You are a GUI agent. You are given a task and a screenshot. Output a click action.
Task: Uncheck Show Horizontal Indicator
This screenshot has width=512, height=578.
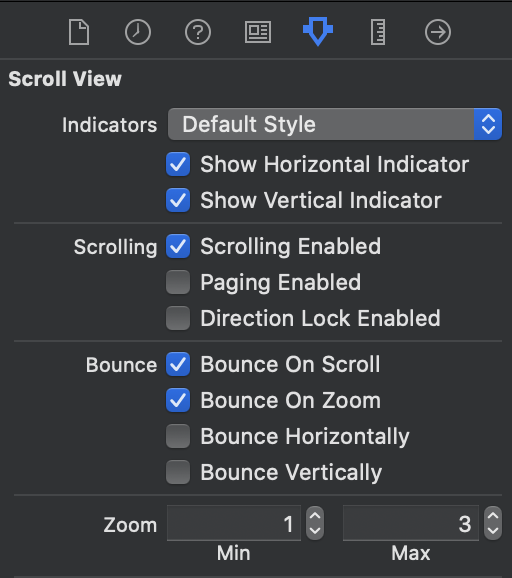point(178,164)
